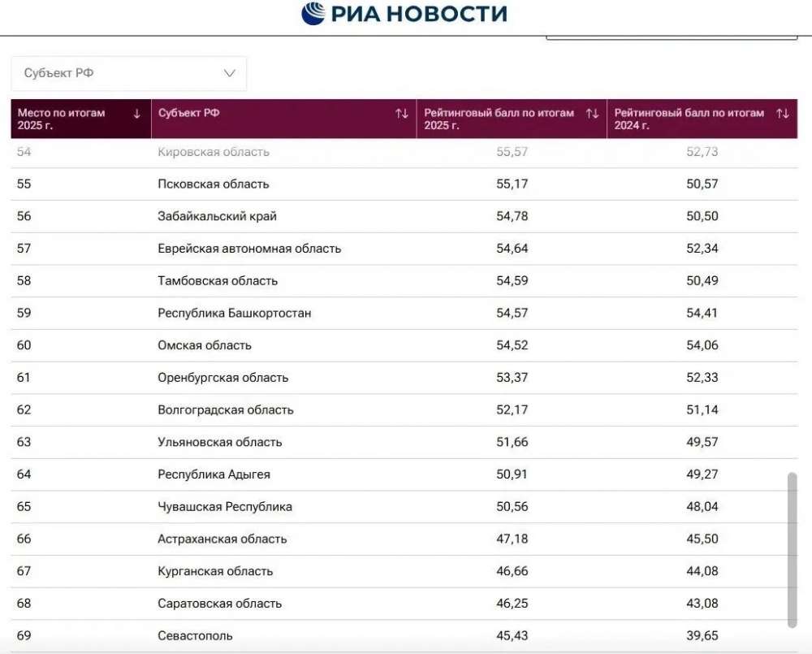Select Саратовская область row
The image size is (812, 654).
click(x=404, y=603)
